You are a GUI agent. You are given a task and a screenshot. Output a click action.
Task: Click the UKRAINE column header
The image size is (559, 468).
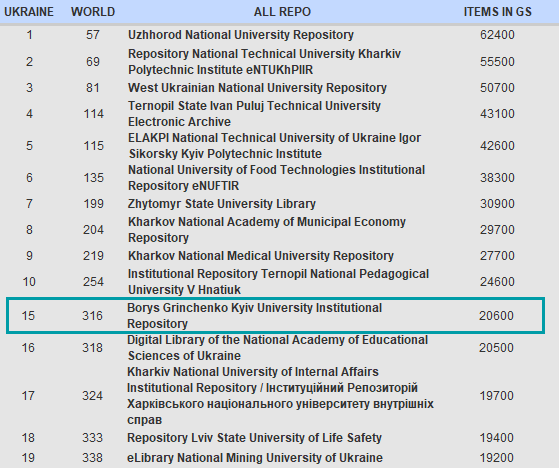[29, 12]
